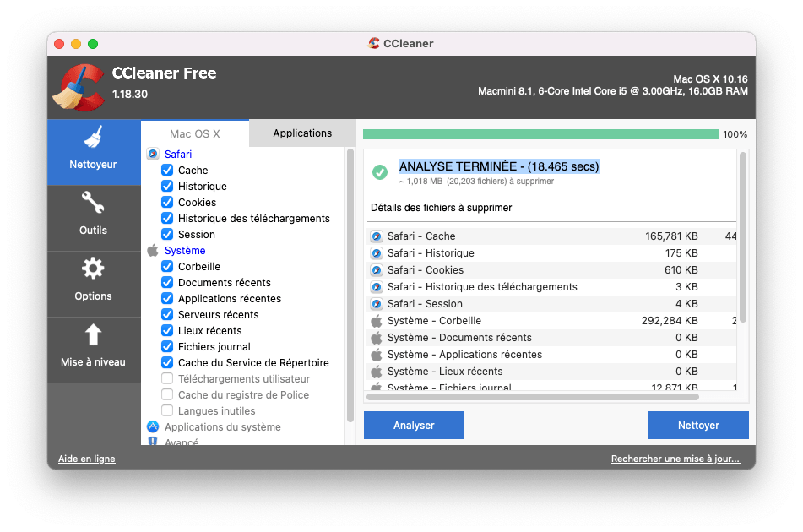
Task: Click the CCleaner logo in header
Action: click(79, 88)
